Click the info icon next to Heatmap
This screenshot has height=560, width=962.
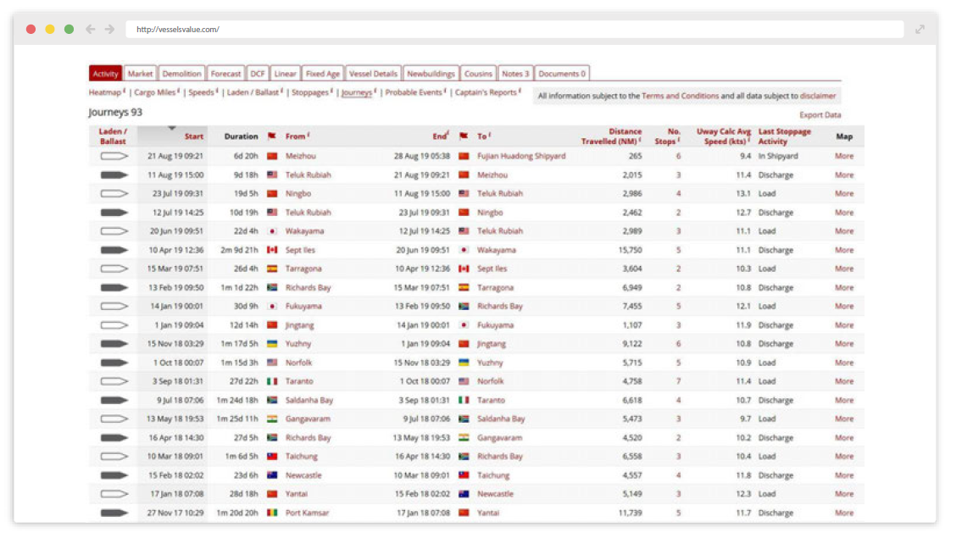point(124,91)
